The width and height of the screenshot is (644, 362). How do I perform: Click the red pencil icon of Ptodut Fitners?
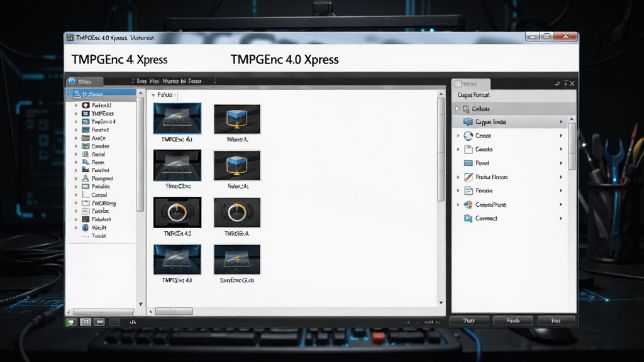pyautogui.click(x=468, y=177)
